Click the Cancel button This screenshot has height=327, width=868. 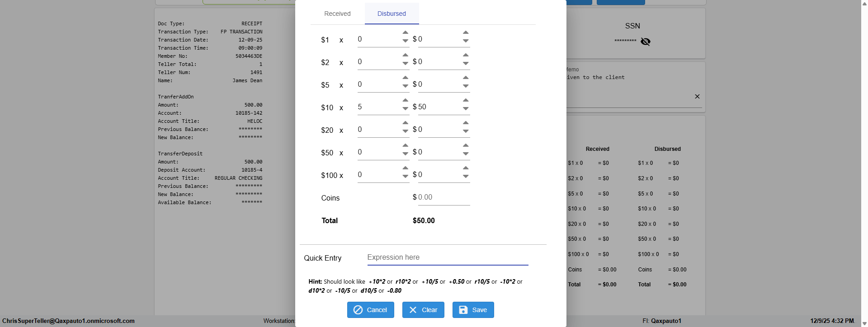(370, 310)
